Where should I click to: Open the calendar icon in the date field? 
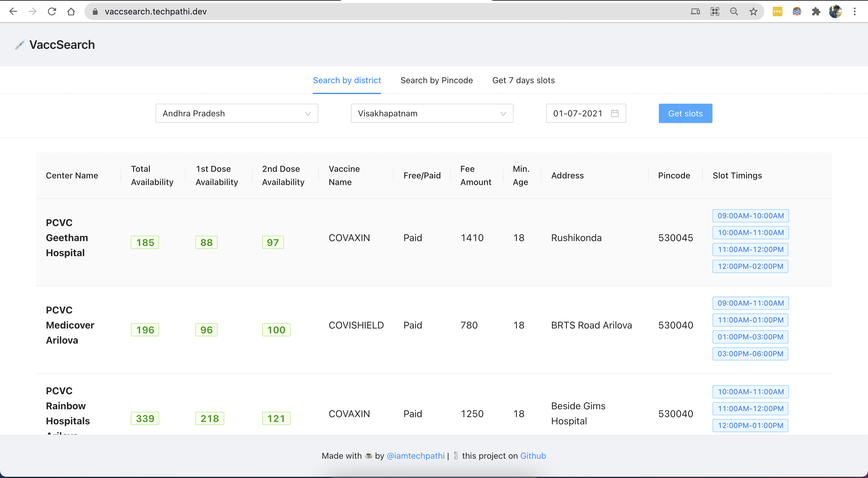pos(615,113)
